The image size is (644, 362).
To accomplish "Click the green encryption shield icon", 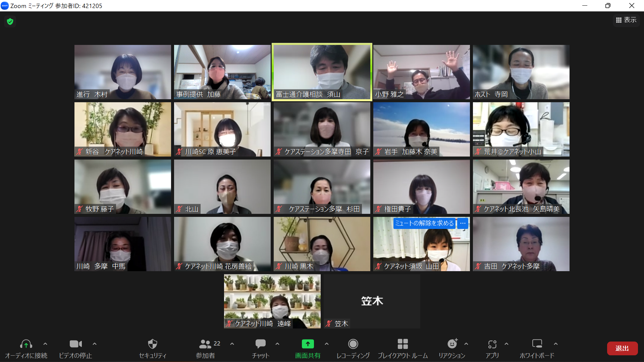I will [x=10, y=21].
